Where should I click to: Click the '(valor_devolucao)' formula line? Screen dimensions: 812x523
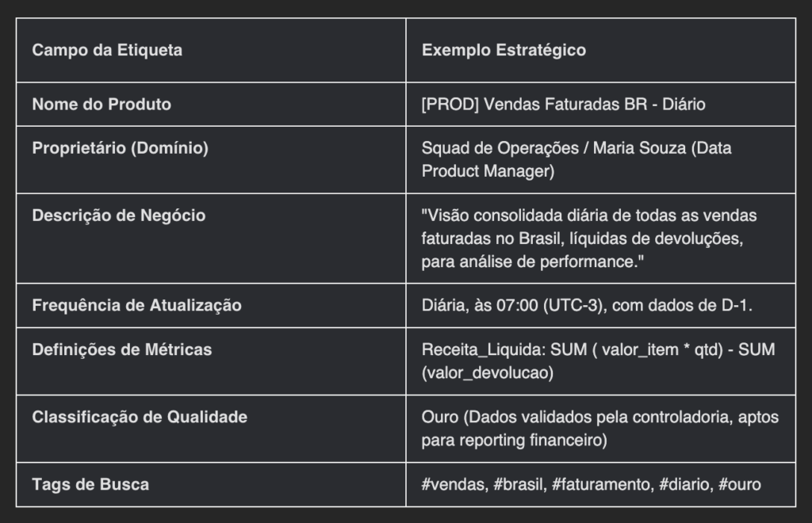(488, 373)
